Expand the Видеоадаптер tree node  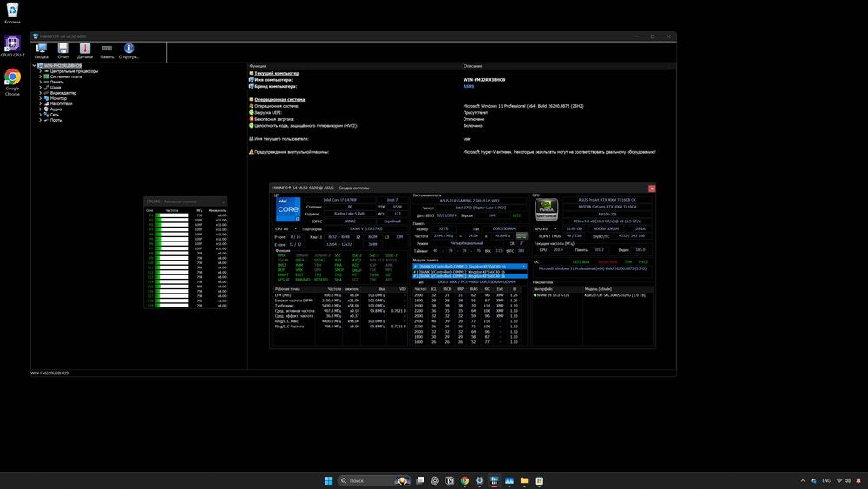[x=41, y=92]
